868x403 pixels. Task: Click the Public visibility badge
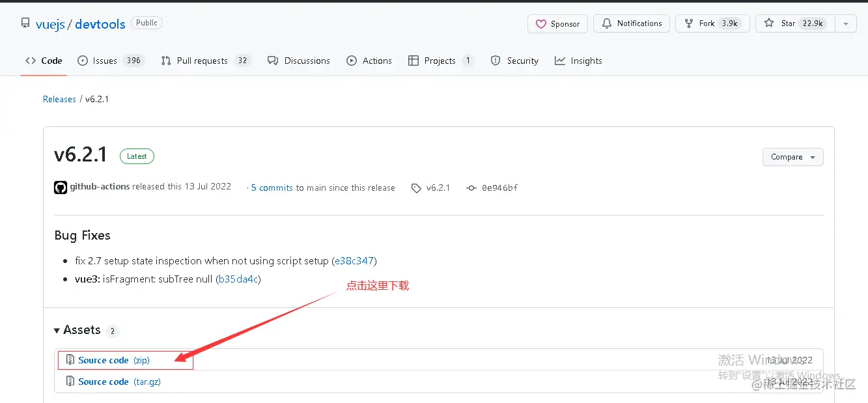coord(147,23)
